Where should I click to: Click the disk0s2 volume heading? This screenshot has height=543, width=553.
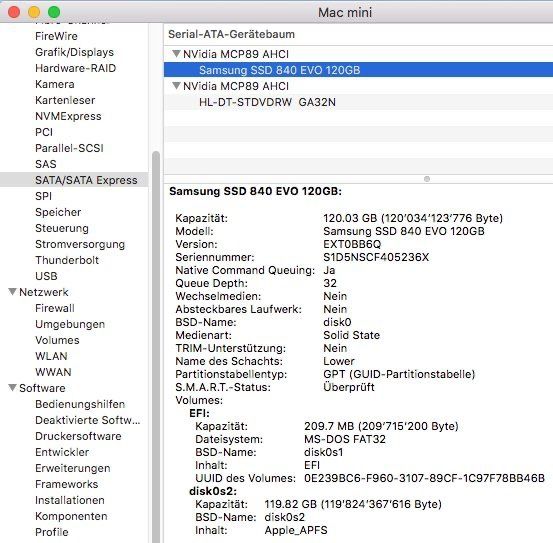213,491
